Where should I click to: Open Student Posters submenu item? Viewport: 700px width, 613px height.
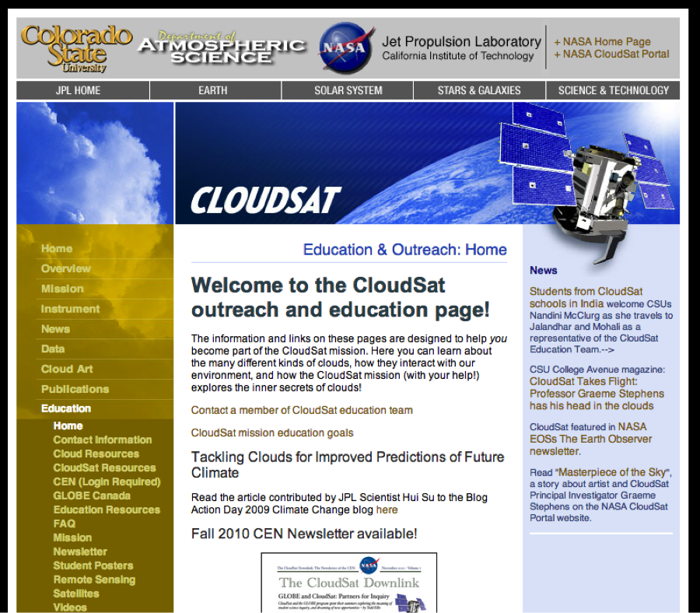(x=93, y=566)
